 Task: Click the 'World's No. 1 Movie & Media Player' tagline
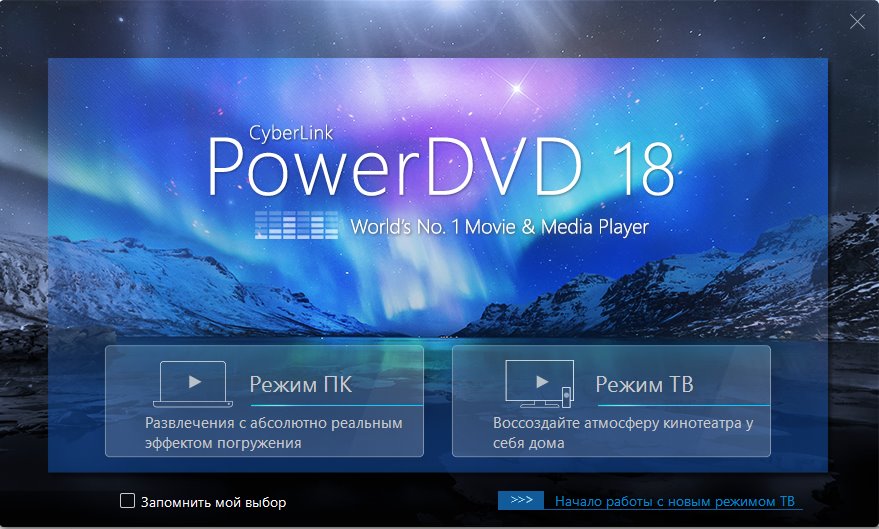(x=499, y=227)
